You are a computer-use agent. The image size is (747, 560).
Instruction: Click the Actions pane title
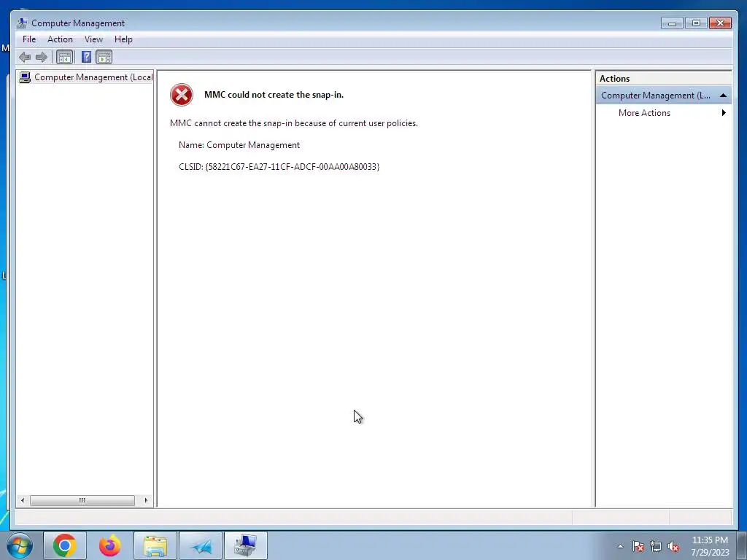(614, 79)
